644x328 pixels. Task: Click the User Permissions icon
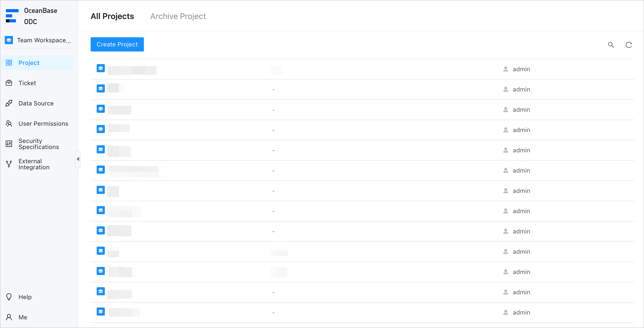click(9, 123)
